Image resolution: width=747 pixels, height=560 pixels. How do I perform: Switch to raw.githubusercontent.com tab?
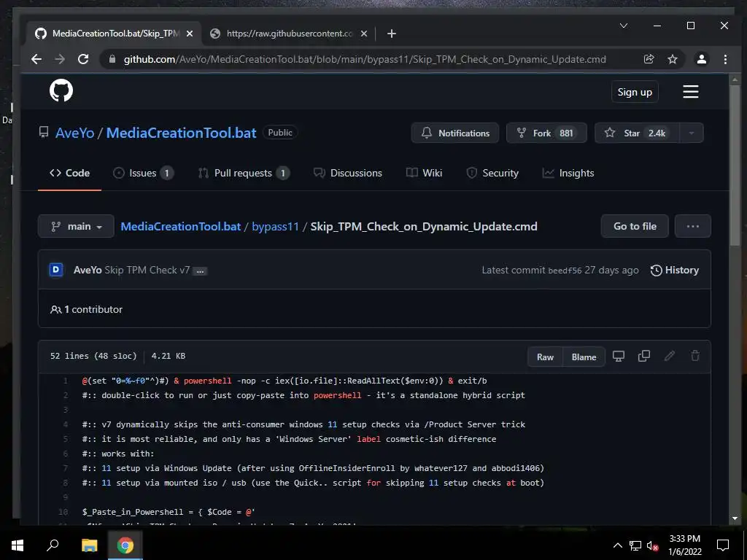(x=289, y=34)
